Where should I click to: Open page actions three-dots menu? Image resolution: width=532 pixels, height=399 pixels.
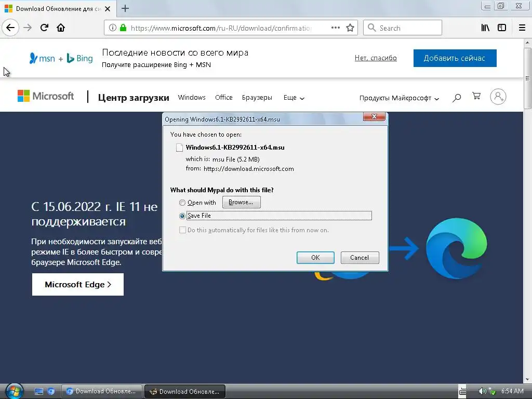coord(336,28)
